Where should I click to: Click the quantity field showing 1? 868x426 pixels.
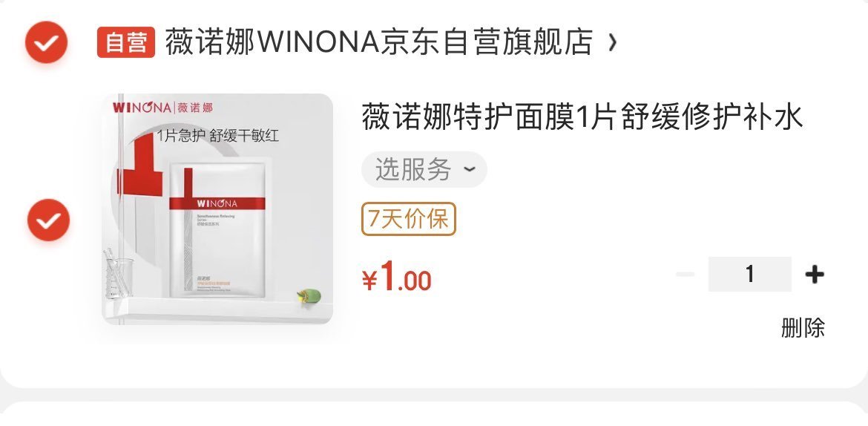click(x=749, y=274)
